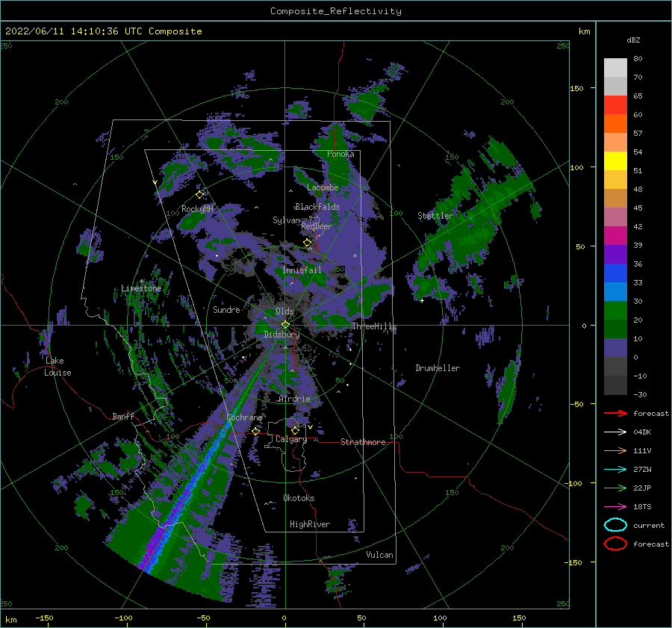Click the Blackfalds town label
This screenshot has height=628, width=672.
pos(317,207)
